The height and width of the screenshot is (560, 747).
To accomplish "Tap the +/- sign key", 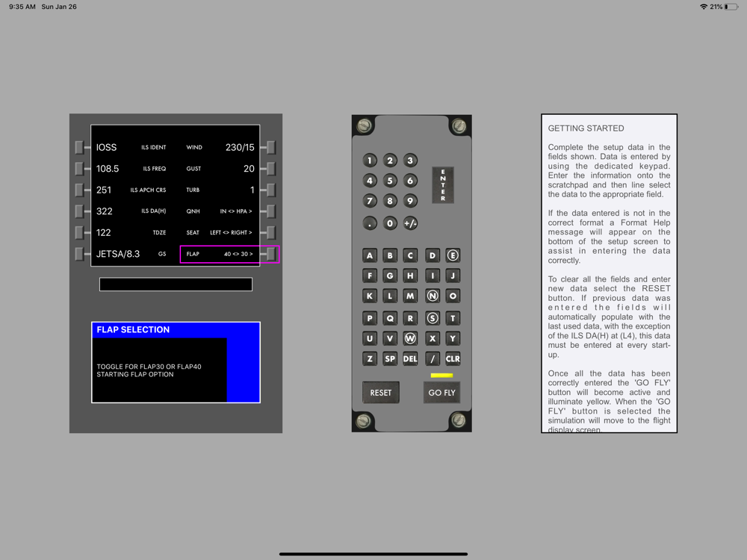I will [410, 223].
